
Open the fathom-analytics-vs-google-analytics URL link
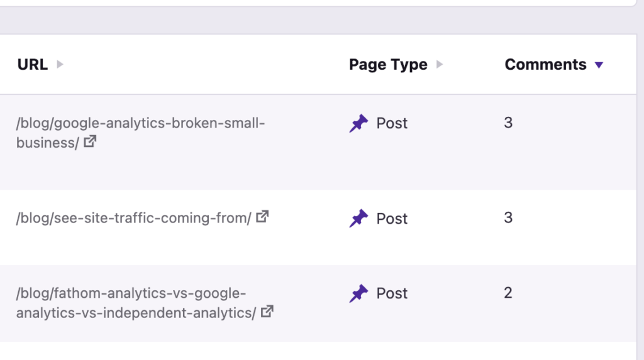click(131, 293)
